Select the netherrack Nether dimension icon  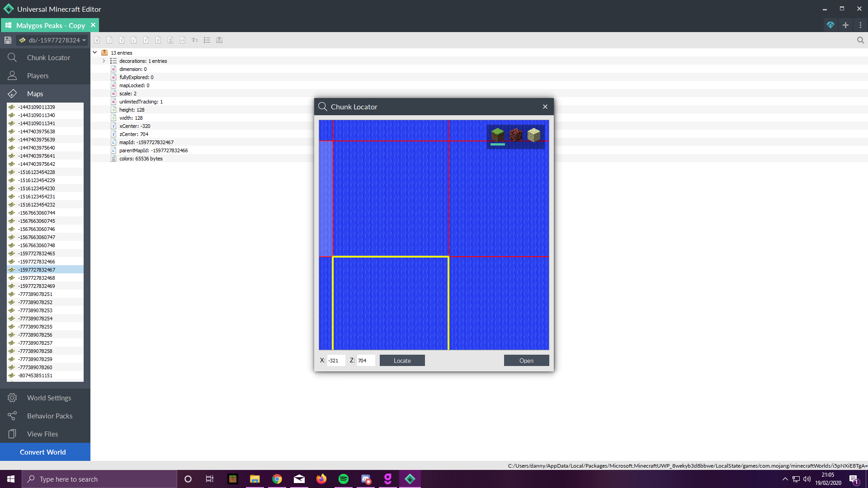click(516, 135)
